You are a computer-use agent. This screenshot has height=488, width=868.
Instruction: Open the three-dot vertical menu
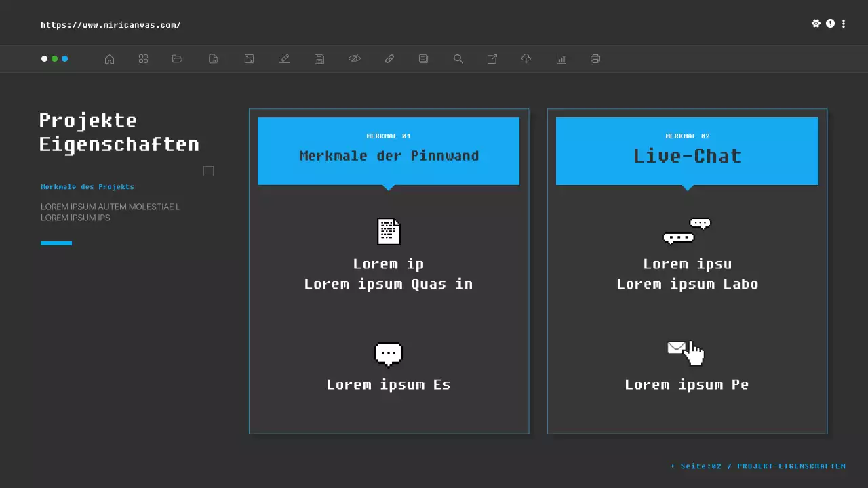[844, 24]
